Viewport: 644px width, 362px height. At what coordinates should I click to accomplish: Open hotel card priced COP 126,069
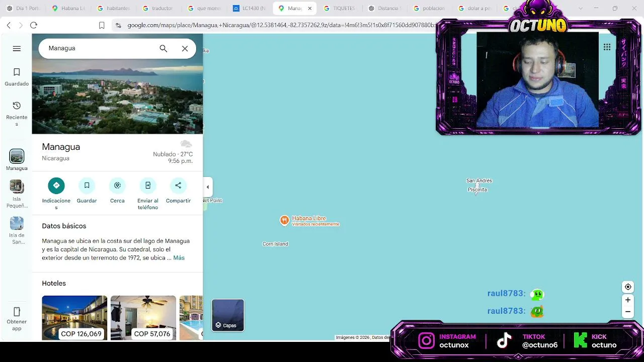pyautogui.click(x=74, y=318)
